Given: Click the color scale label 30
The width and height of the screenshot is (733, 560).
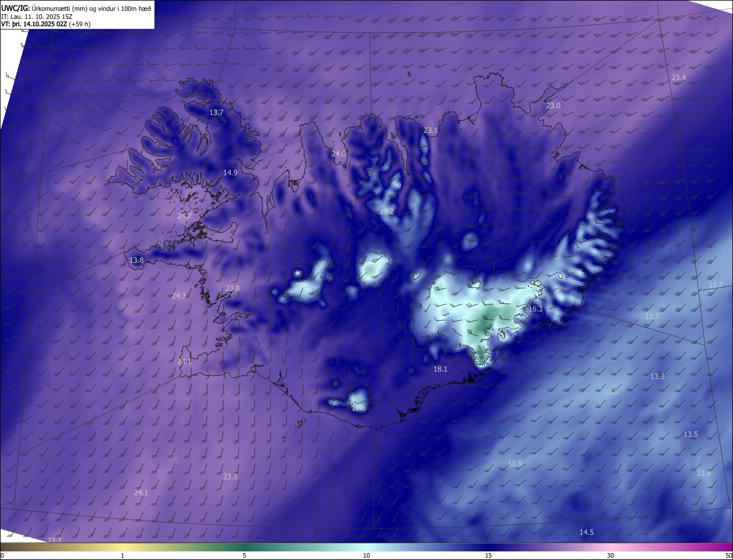Looking at the screenshot, I should (610, 555).
